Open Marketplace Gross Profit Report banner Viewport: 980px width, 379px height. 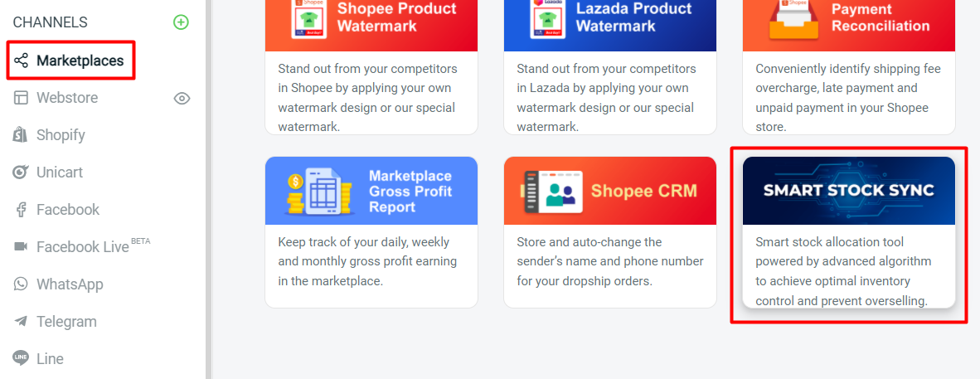[x=371, y=191]
